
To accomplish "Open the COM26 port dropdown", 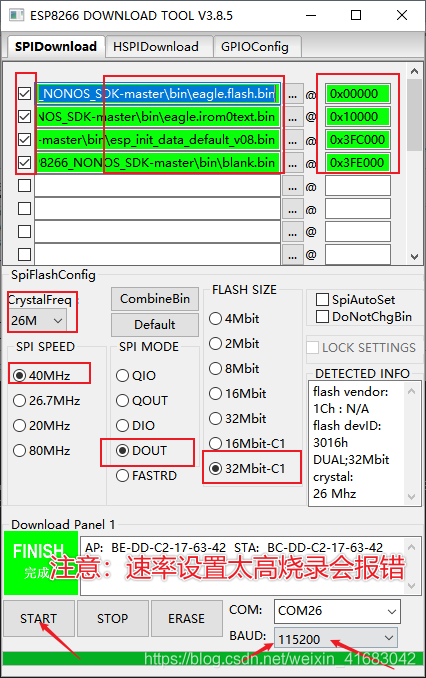I will coord(337,611).
